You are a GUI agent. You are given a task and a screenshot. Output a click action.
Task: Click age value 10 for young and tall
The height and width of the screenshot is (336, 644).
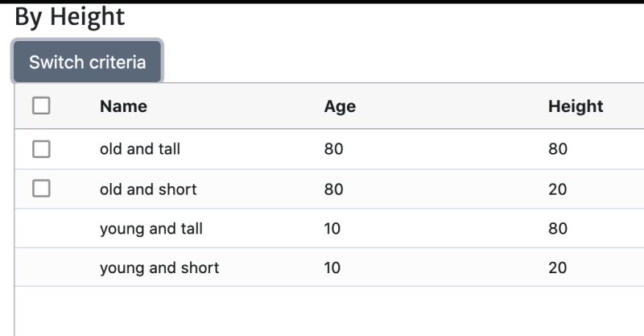coord(332,229)
